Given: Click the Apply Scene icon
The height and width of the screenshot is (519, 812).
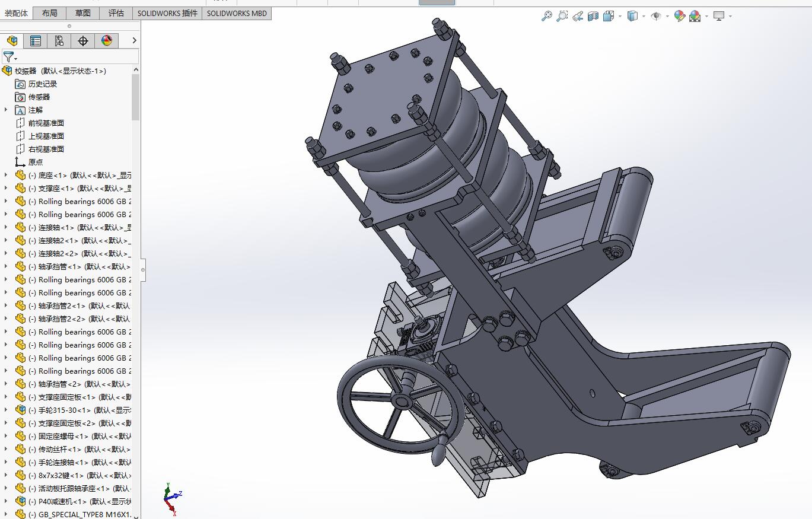Looking at the screenshot, I should click(x=695, y=16).
